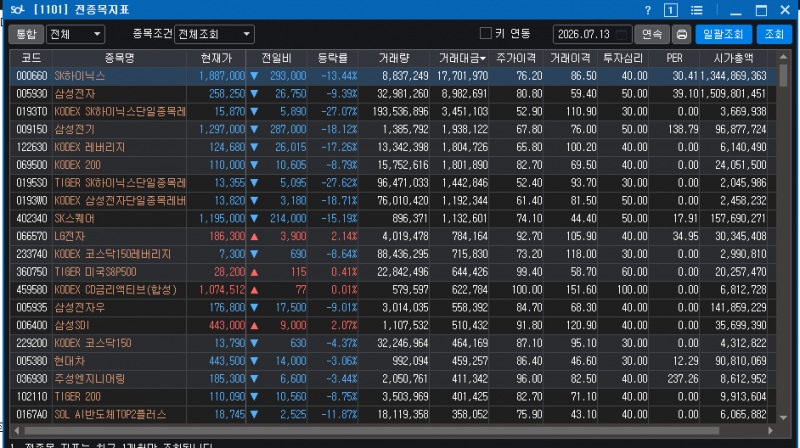Open the list menu icon in title bar

pos(696,10)
